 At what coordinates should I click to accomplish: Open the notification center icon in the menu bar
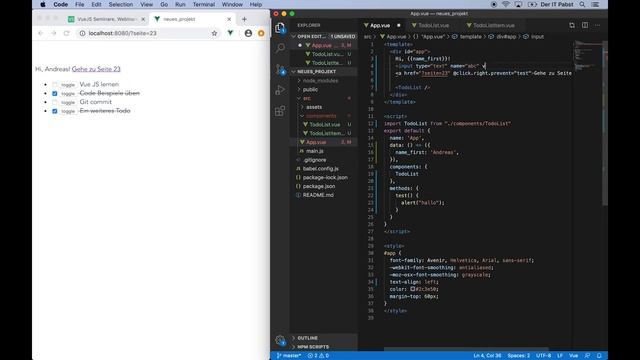(x=595, y=4)
